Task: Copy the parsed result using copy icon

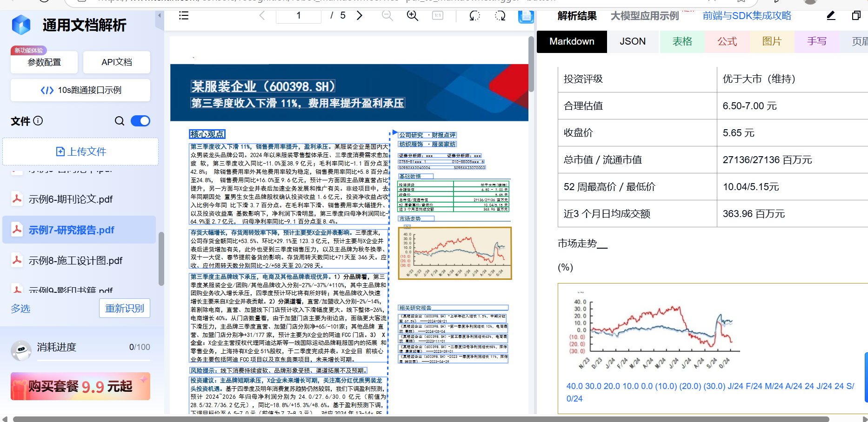Action: (856, 16)
